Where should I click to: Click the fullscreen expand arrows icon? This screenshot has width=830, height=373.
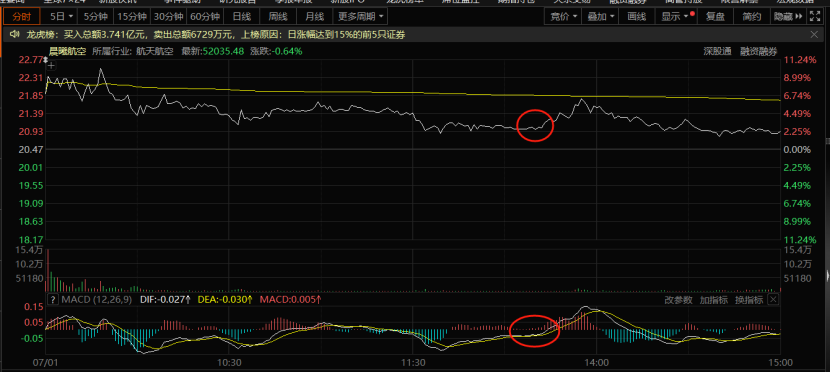coord(814,17)
